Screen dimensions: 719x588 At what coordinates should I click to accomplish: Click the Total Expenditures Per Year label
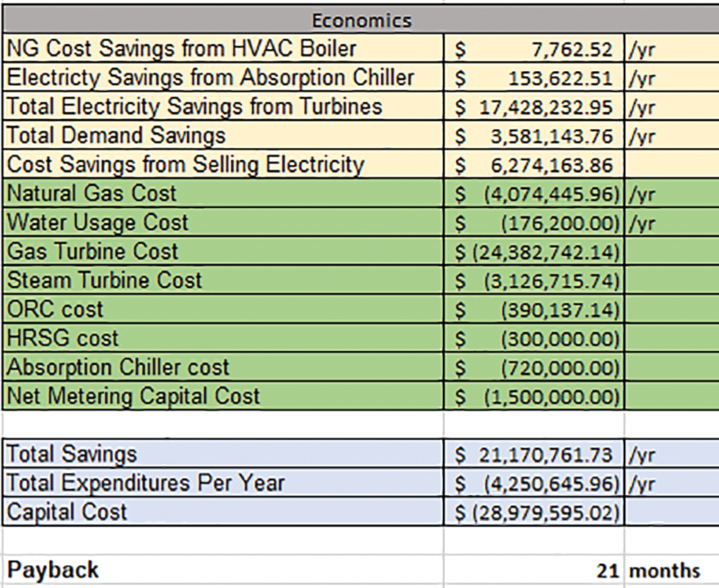(x=145, y=483)
